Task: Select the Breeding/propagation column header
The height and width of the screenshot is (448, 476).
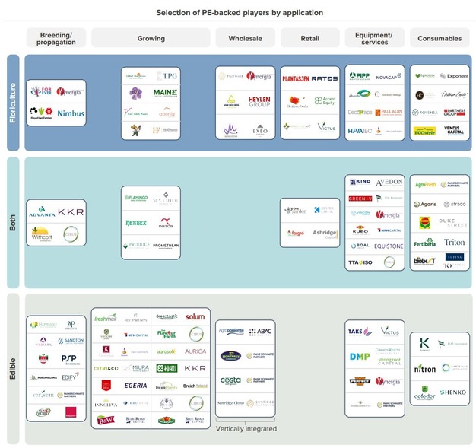Action: (x=56, y=38)
